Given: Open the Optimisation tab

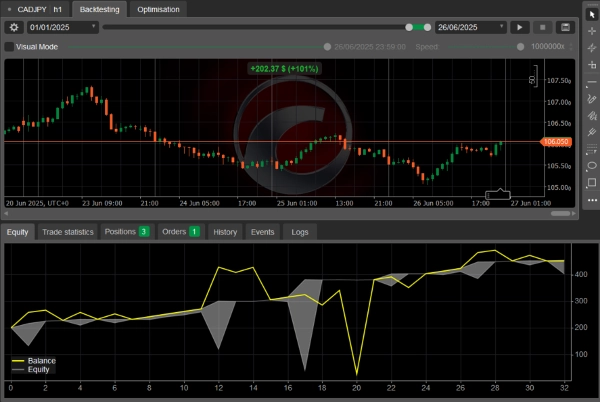Looking at the screenshot, I should (158, 9).
